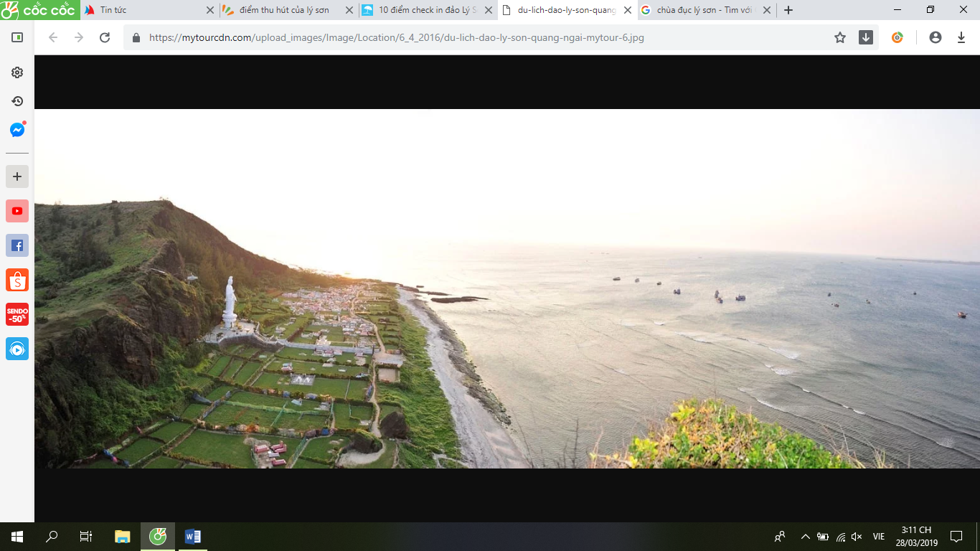This screenshot has height=551, width=980.
Task: Open Shopee shortcut in the sidebar
Action: 17,280
